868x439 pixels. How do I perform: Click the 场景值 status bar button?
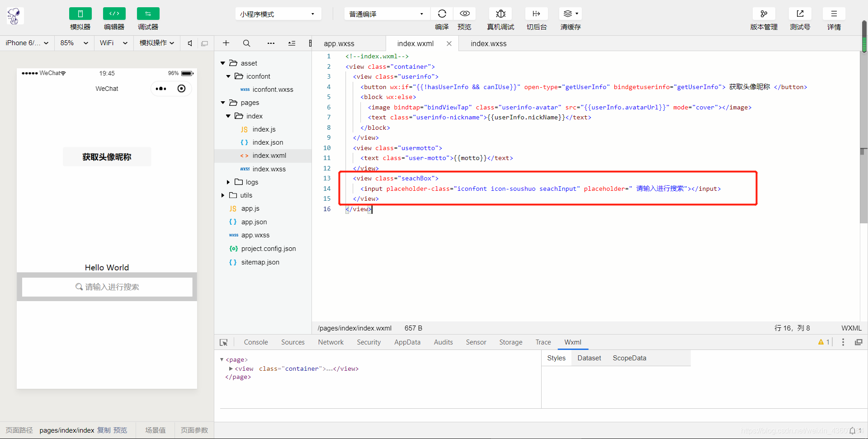click(x=156, y=430)
